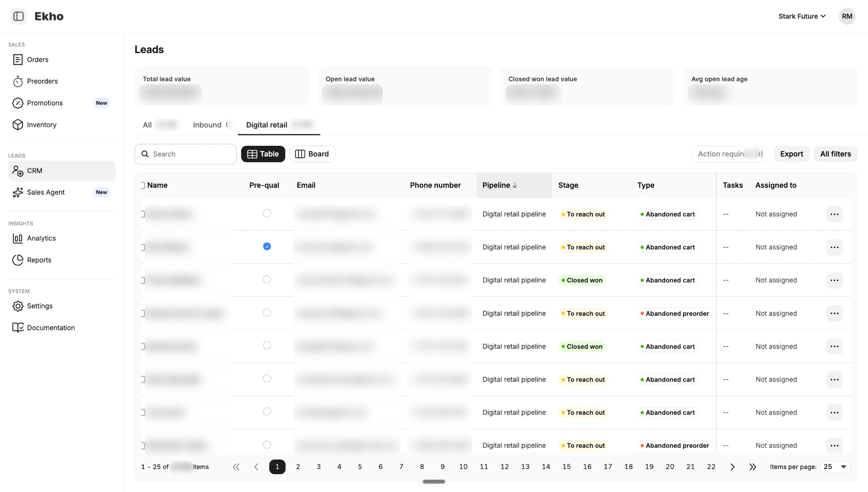This screenshot has height=492, width=868.
Task: Switch to the Inbound tab
Action: (x=212, y=125)
